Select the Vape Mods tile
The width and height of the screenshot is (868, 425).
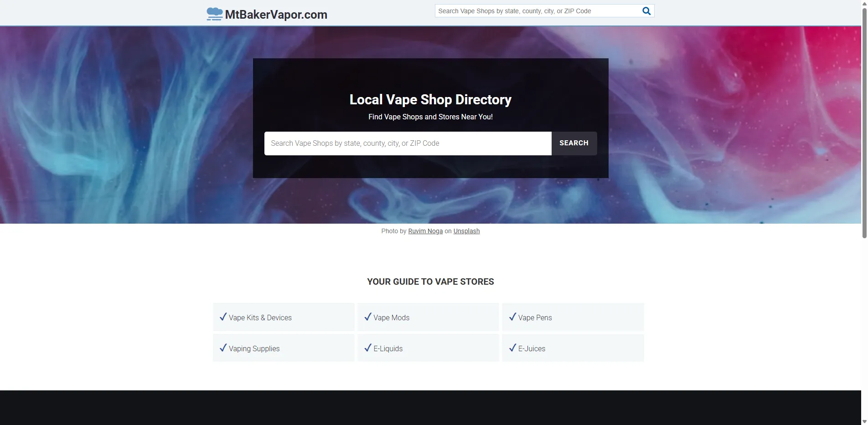click(x=428, y=317)
